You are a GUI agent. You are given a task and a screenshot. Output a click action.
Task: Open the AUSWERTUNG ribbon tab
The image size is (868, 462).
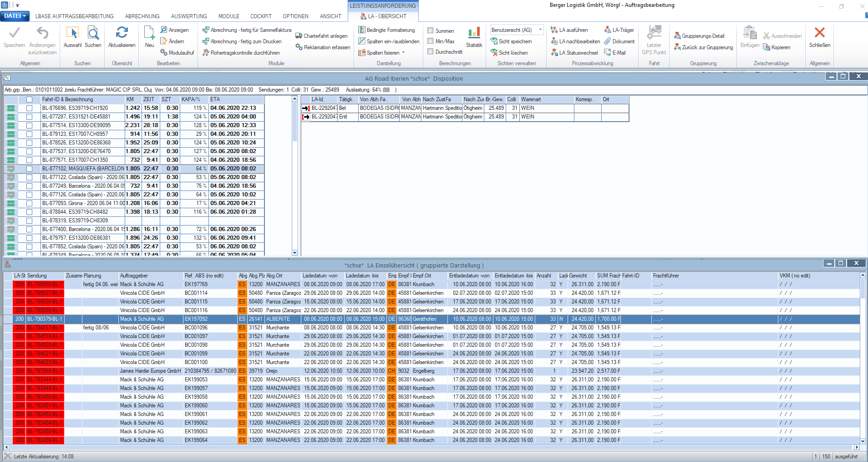[189, 16]
